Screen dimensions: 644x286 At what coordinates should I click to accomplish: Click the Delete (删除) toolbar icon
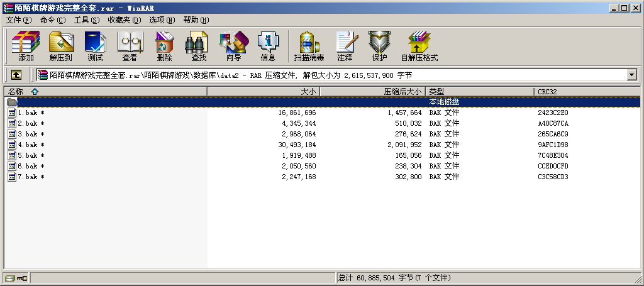[x=164, y=46]
